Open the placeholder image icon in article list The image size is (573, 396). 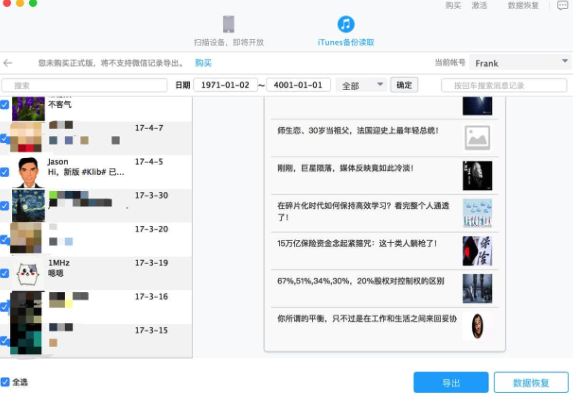tap(477, 138)
